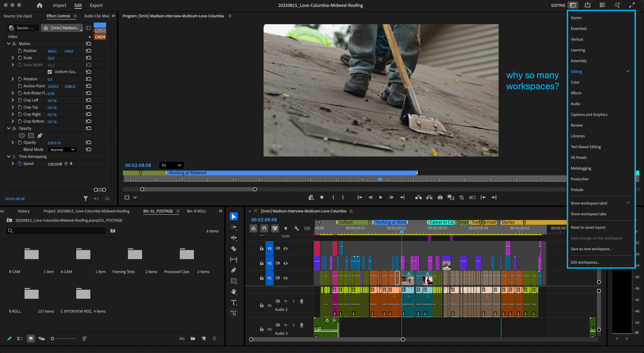Switch to the Bin: B ROLL tab
The image size is (644, 353).
(x=196, y=211)
